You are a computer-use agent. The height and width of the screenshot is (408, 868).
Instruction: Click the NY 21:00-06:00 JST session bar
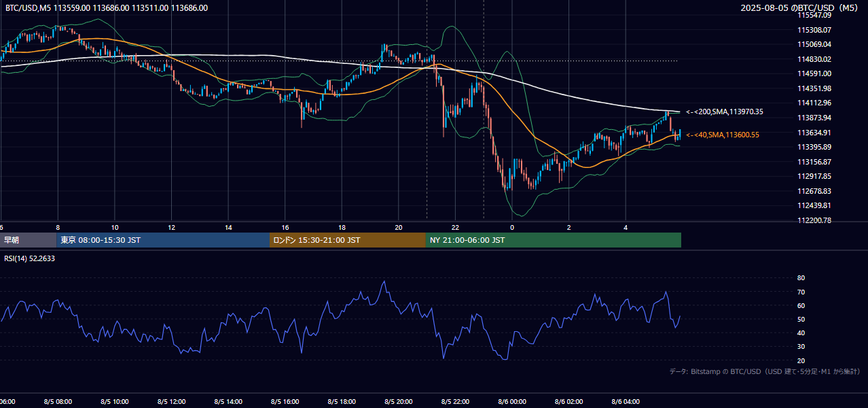[x=554, y=240]
